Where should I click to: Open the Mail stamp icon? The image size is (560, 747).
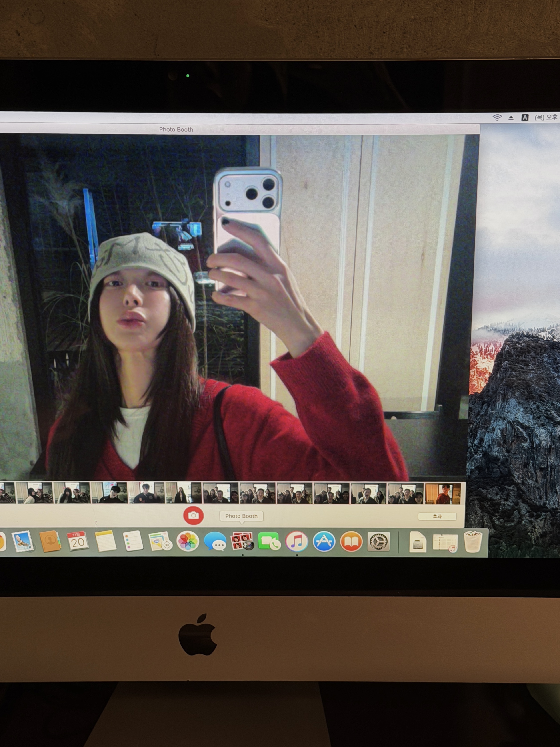[23, 541]
